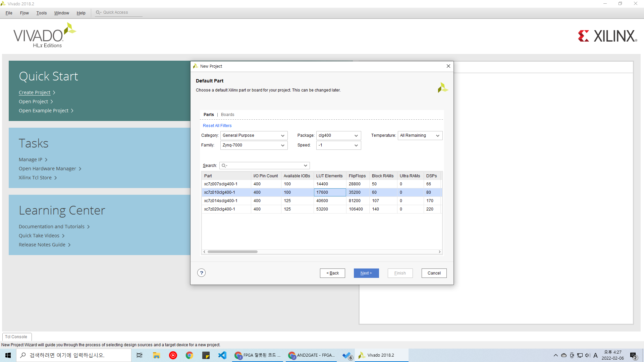Click the Next button
The height and width of the screenshot is (362, 644).
pyautogui.click(x=366, y=273)
